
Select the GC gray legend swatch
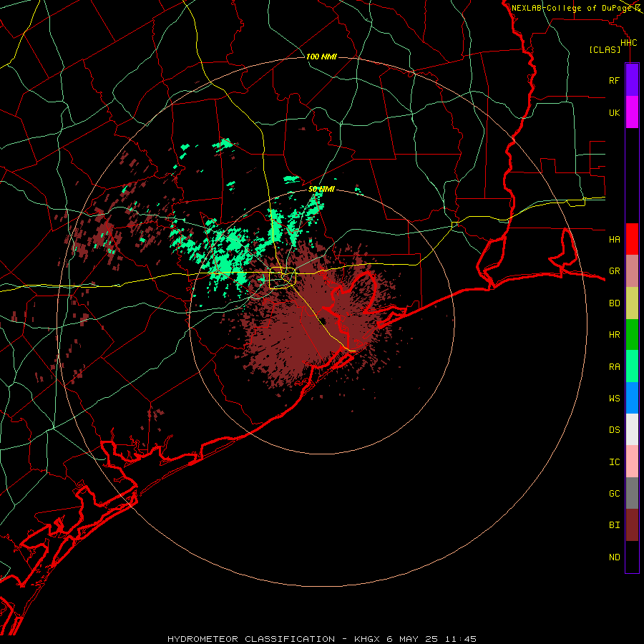[x=632, y=493]
